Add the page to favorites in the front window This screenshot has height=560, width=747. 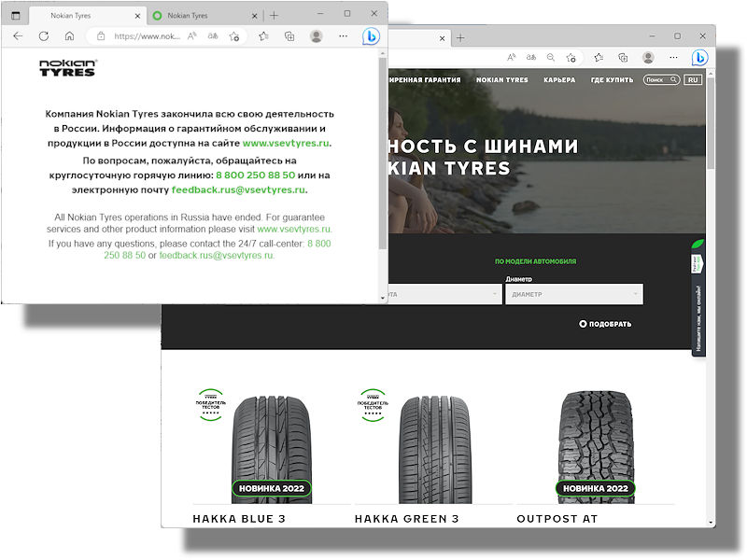(x=234, y=36)
